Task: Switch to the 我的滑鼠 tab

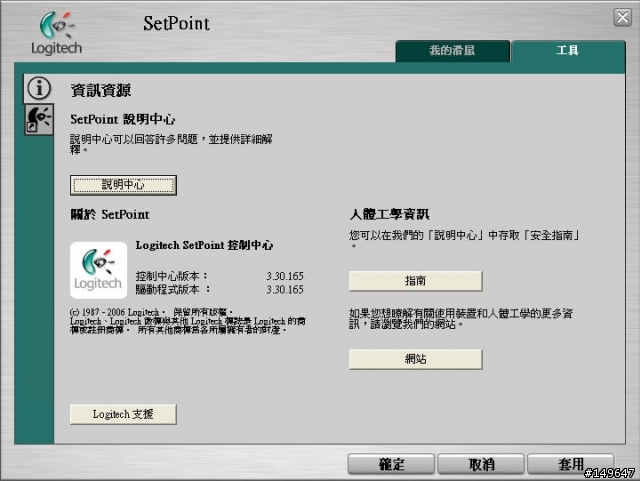Action: point(453,51)
